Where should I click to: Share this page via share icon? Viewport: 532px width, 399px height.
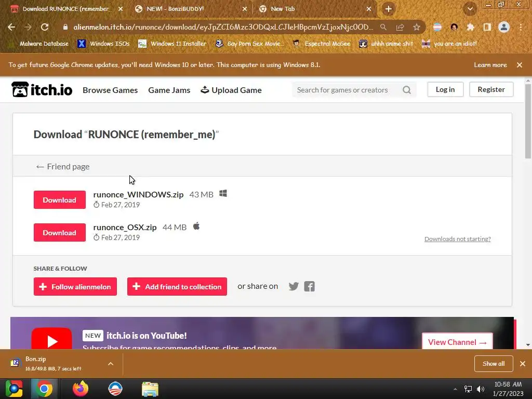(x=400, y=27)
